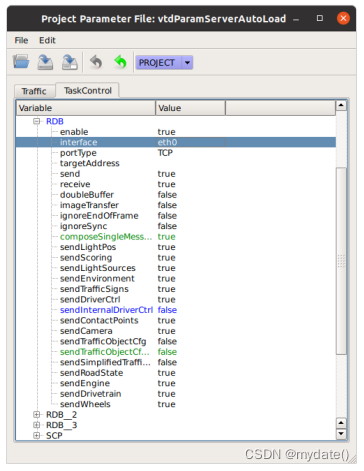Select the TaskControl tab
Viewport: 364px width, 471px height.
pos(88,90)
